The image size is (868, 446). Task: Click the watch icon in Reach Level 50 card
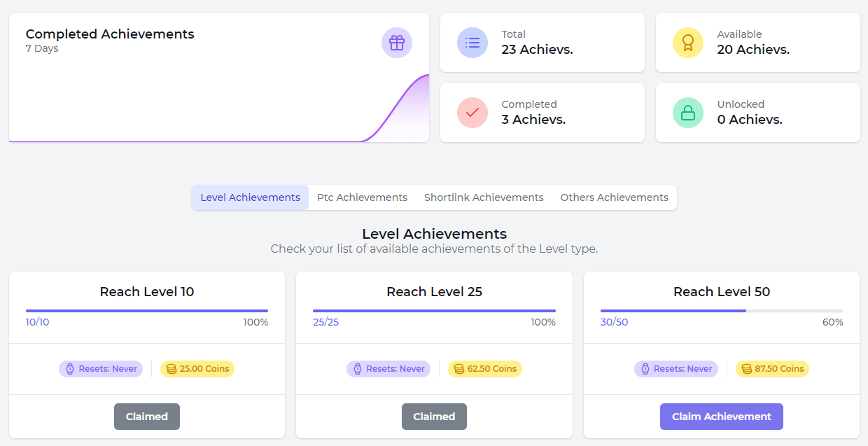(x=645, y=369)
